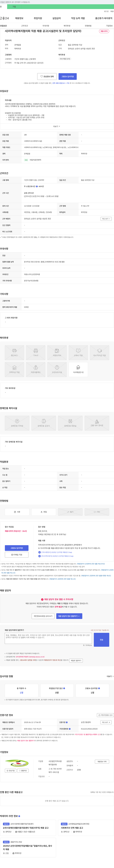
Task: Go to the 고용24 home logo
Action: click(x=4, y=18)
